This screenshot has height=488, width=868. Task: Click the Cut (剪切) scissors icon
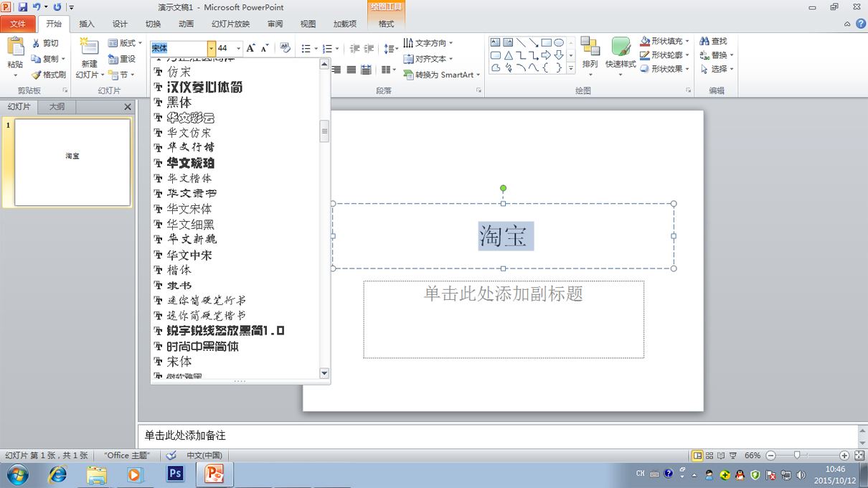click(36, 43)
